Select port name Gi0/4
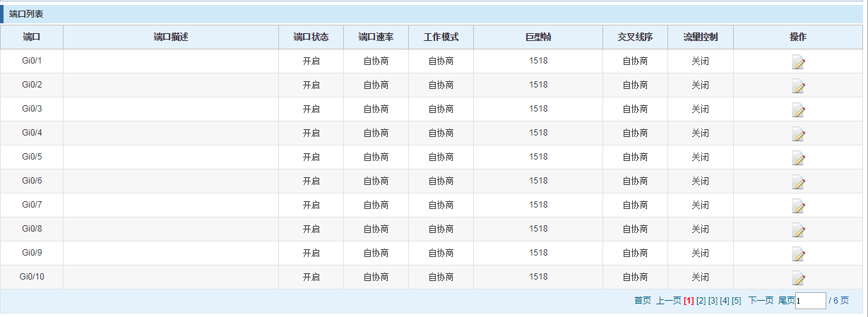Screen dimensions: 868x317 (32, 133)
